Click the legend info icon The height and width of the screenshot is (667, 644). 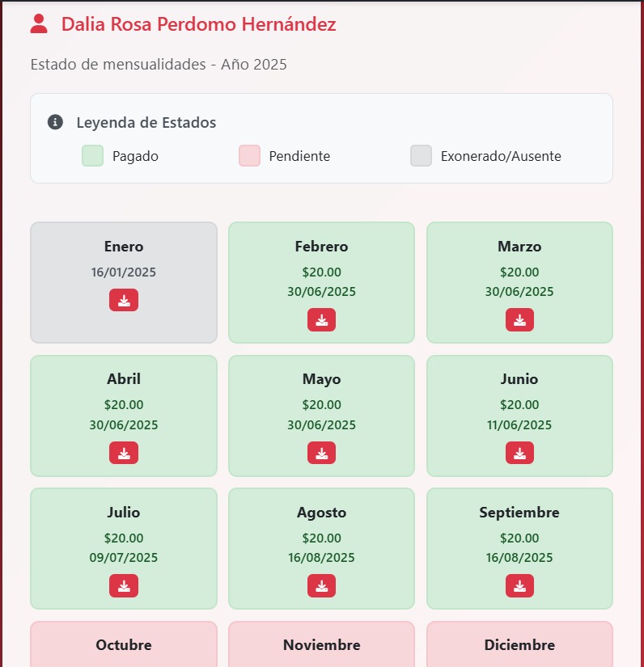tap(55, 122)
